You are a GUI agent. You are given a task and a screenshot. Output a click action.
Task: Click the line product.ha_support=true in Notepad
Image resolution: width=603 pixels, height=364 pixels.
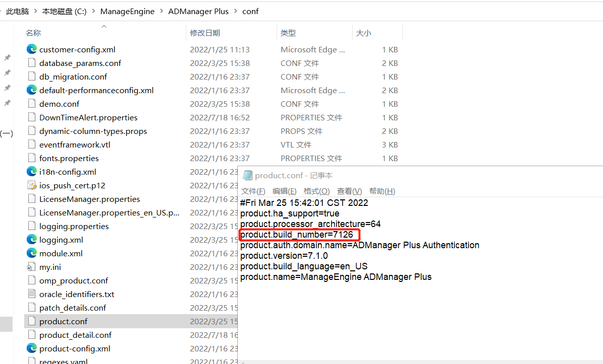click(x=290, y=213)
